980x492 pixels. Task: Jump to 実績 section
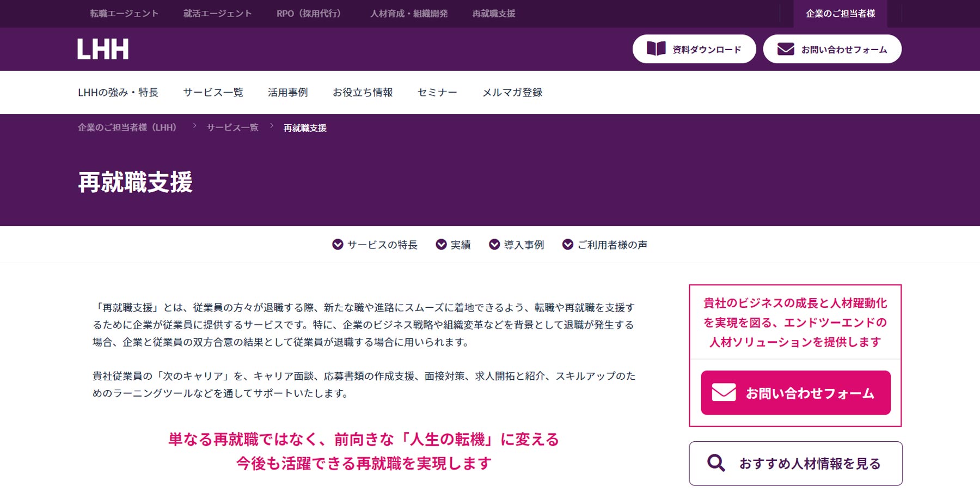tap(461, 245)
